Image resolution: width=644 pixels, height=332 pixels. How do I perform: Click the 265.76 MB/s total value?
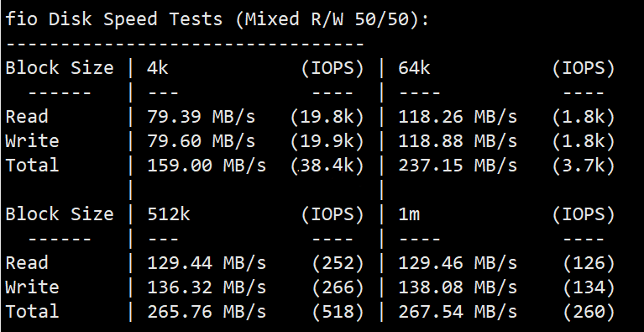click(x=207, y=312)
